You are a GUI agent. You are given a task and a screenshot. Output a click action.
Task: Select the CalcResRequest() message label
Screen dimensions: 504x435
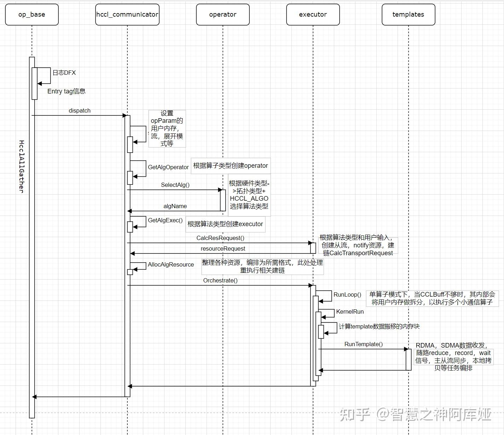(220, 238)
